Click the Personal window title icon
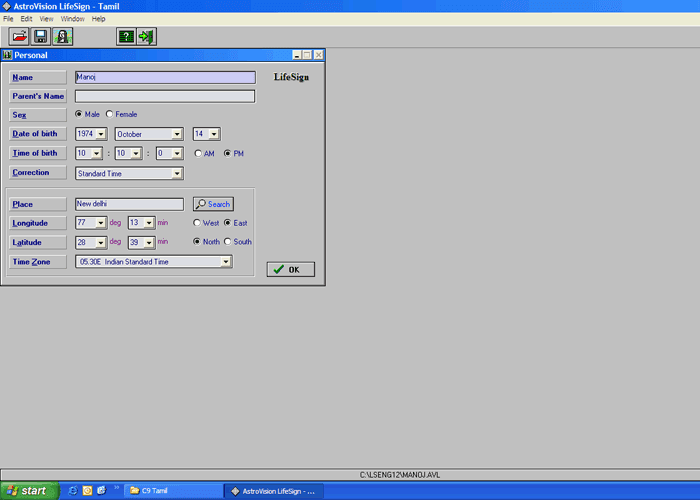Screen dimensions: 700x500 pyautogui.click(x=7, y=55)
